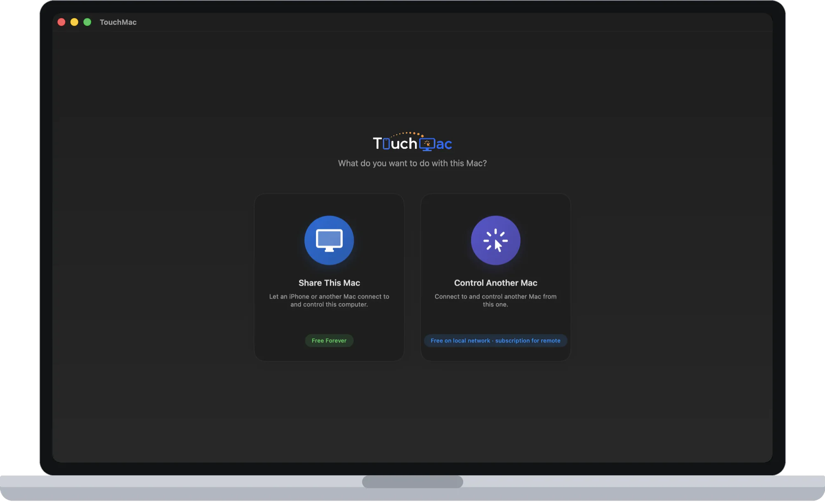Screen dimensions: 825x504
Task: Click the TouchMac window title
Action: (x=118, y=22)
